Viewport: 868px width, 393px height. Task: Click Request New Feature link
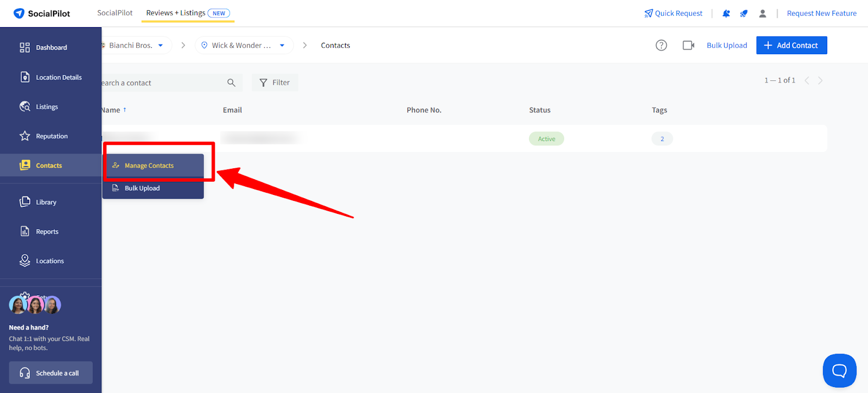821,14
